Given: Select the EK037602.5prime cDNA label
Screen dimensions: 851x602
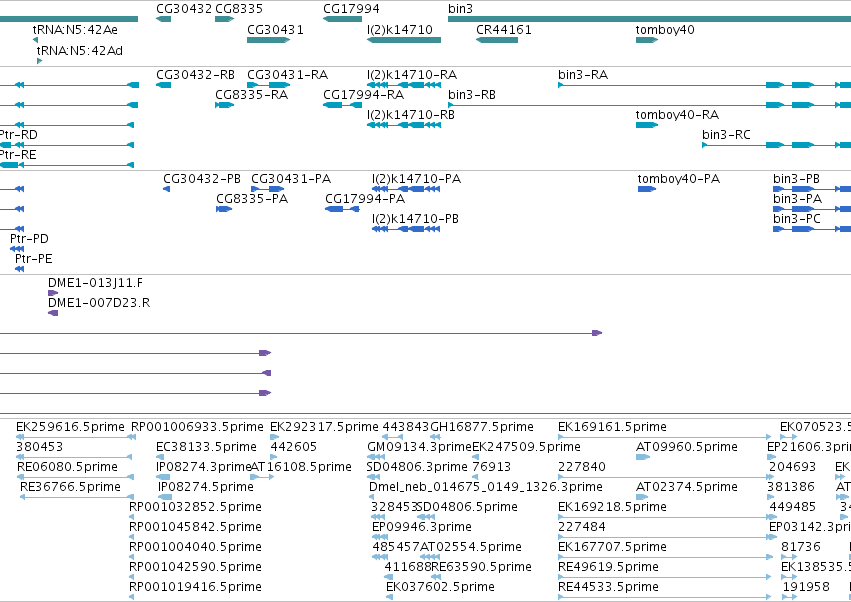Looking at the screenshot, I should (440, 588).
